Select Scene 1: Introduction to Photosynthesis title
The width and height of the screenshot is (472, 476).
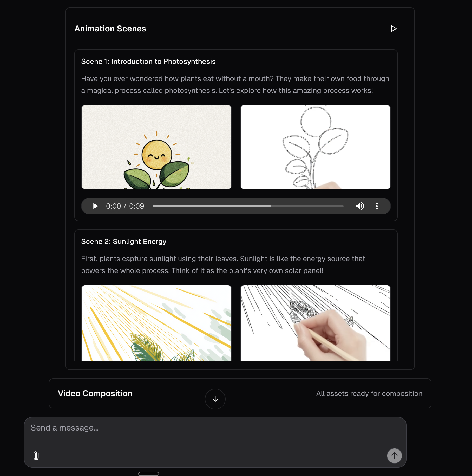tap(148, 62)
